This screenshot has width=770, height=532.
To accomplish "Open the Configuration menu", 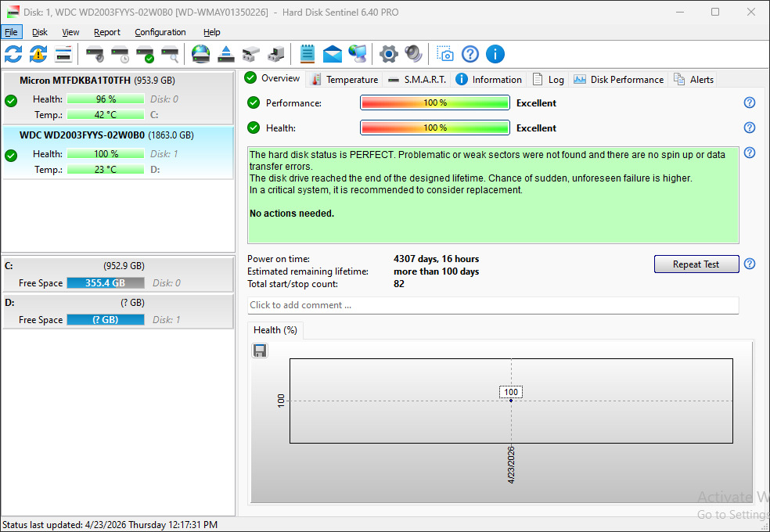I will [x=160, y=32].
